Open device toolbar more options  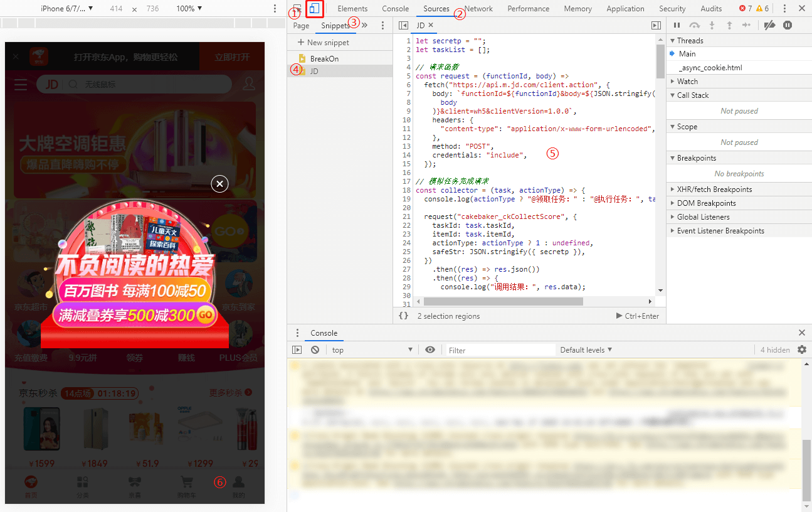[275, 9]
